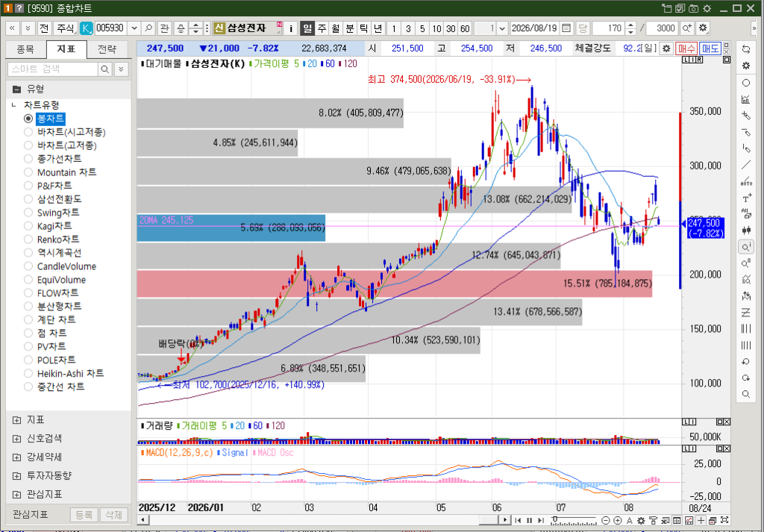Click the 삭제 delete button
This screenshot has width=764, height=532.
pos(113,515)
